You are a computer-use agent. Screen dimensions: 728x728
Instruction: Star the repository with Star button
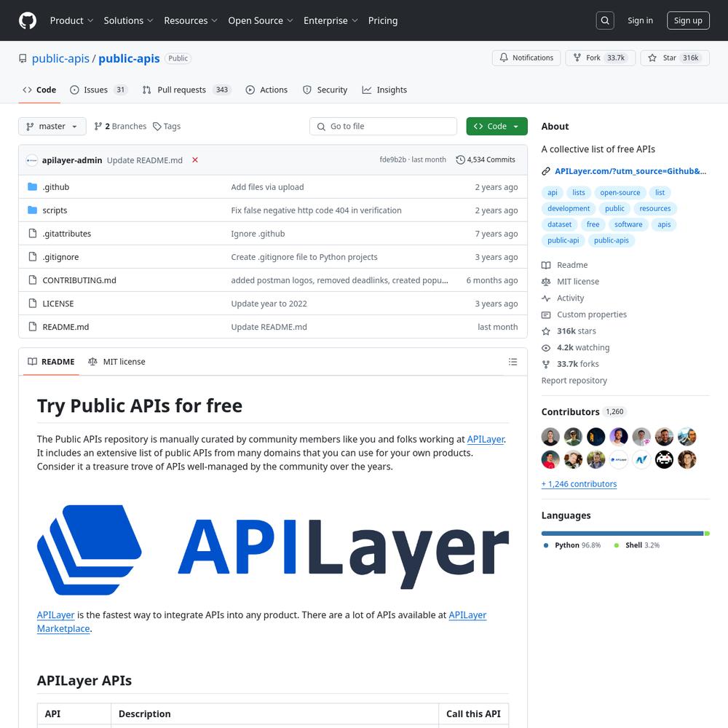(675, 58)
